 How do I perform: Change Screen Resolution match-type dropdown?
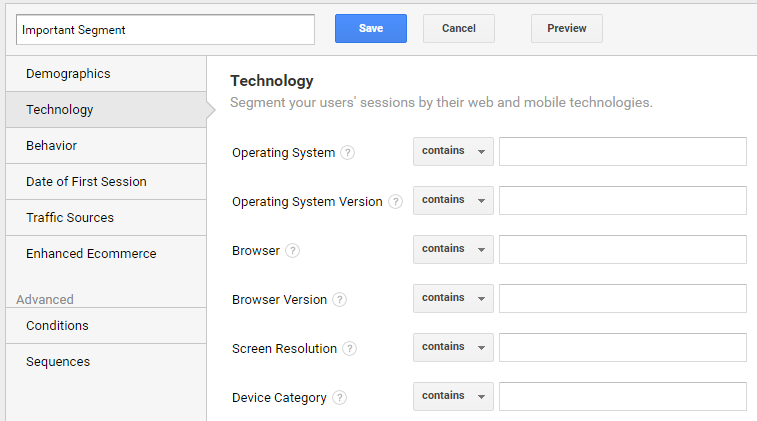[453, 347]
